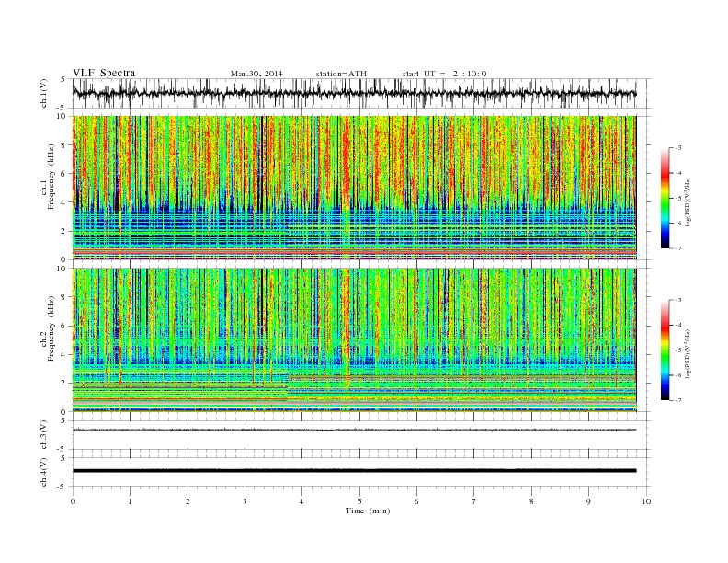Click the "-3" label on ch.2 colorbar

tap(678, 300)
